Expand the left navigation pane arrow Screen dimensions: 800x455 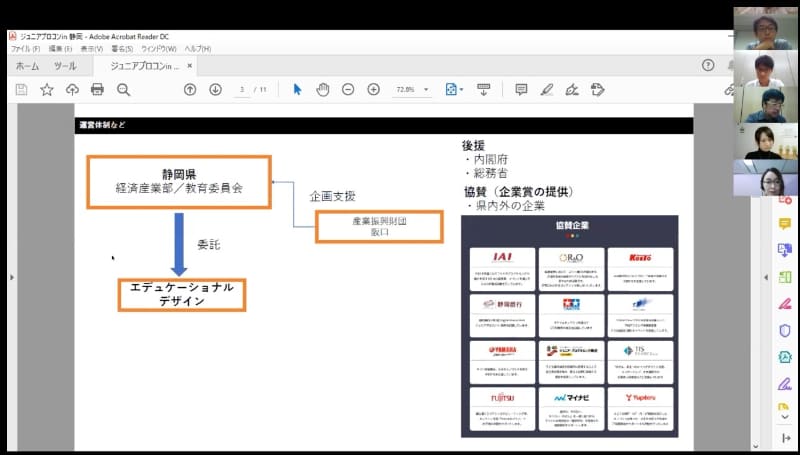(x=12, y=277)
